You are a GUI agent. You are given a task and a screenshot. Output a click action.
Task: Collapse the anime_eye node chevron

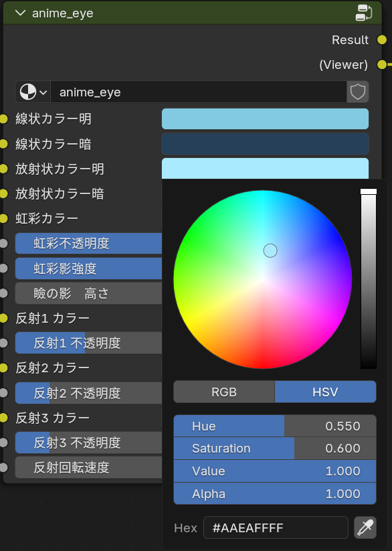pos(20,13)
